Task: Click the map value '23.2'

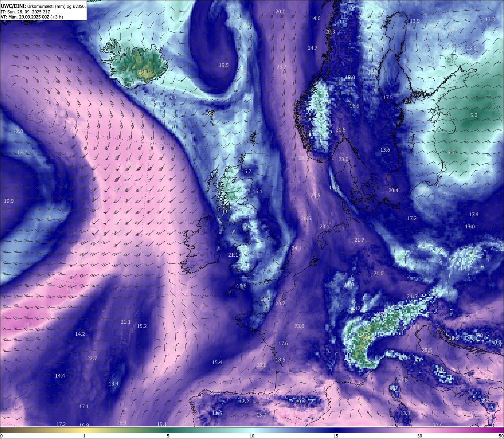Action: coord(280,304)
